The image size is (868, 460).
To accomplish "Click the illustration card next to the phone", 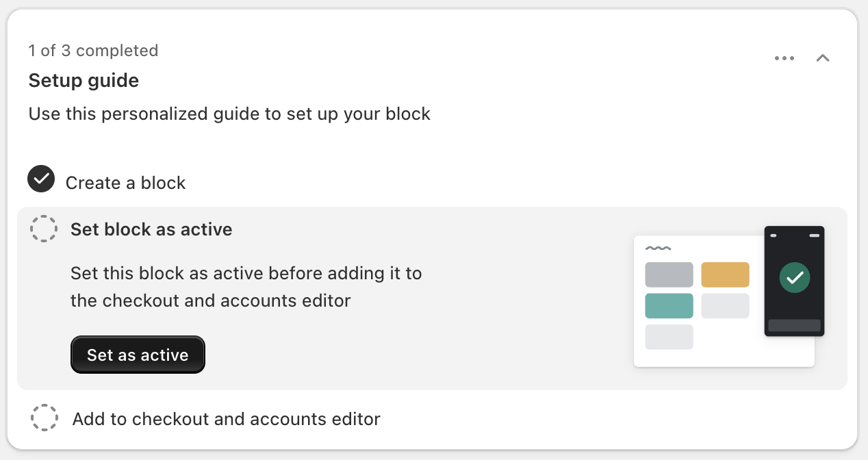I will click(698, 301).
